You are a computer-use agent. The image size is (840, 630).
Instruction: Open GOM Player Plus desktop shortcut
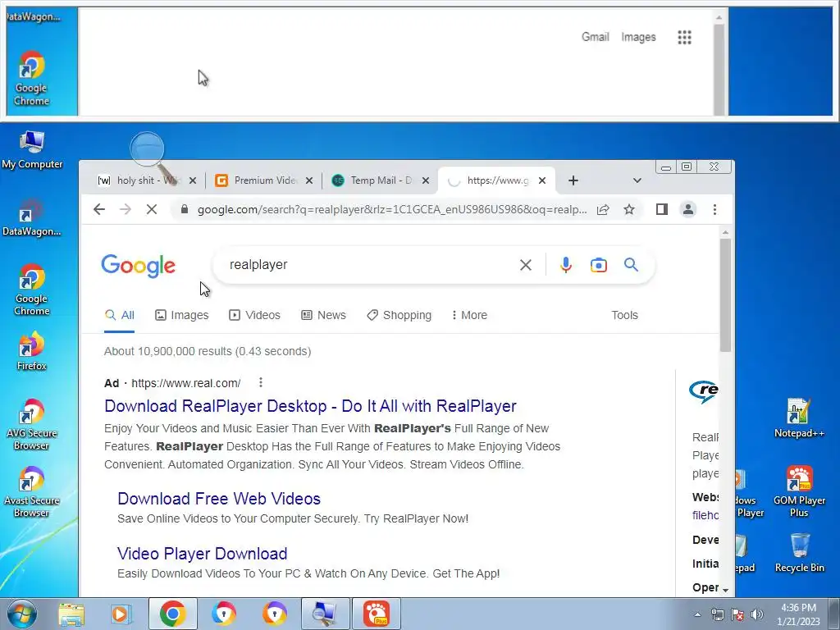pyautogui.click(x=799, y=491)
